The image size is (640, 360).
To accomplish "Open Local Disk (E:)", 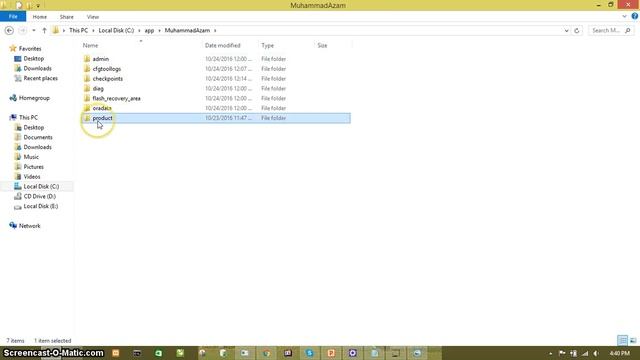I will (41, 206).
